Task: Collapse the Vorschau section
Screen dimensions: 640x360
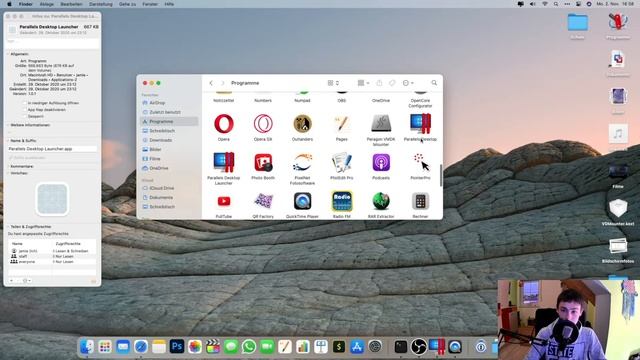Action: (x=8, y=173)
